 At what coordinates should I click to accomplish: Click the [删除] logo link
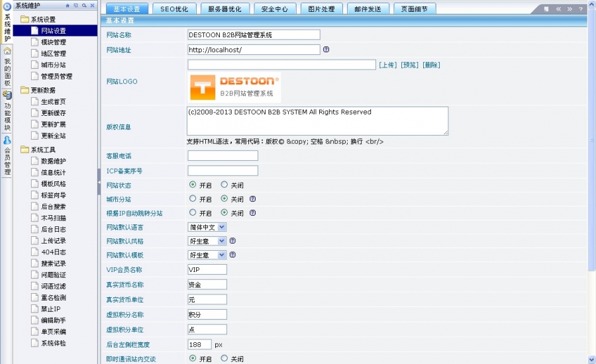click(431, 65)
